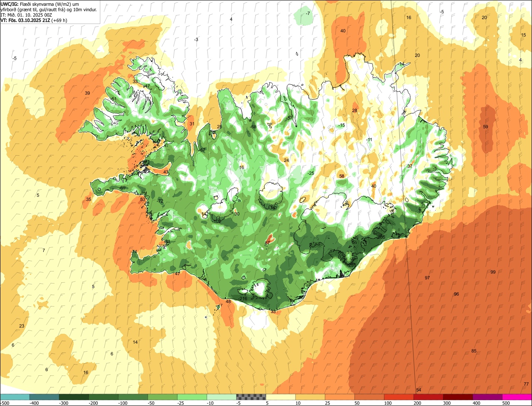Pick the dark maroon 300 to 400 swatch
The image size is (532, 406).
point(458,397)
